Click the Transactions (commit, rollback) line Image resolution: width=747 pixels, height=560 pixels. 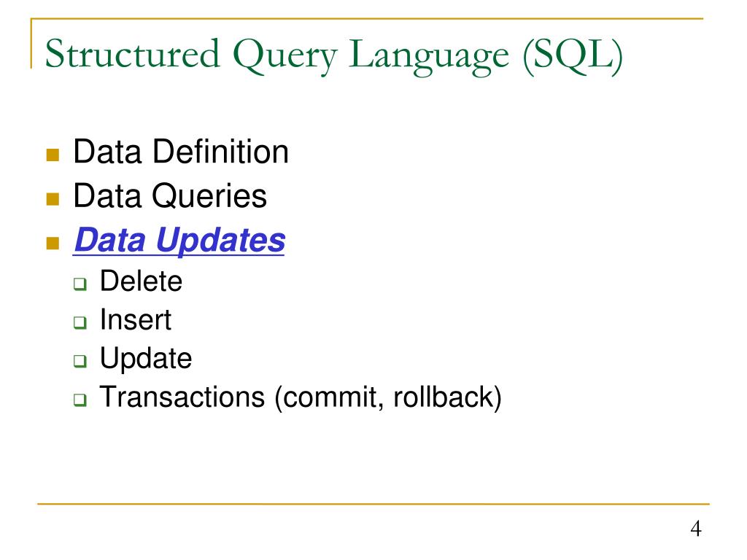coord(300,397)
